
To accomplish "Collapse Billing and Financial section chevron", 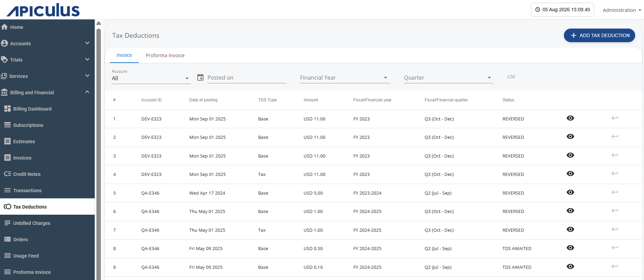I will pos(87,92).
